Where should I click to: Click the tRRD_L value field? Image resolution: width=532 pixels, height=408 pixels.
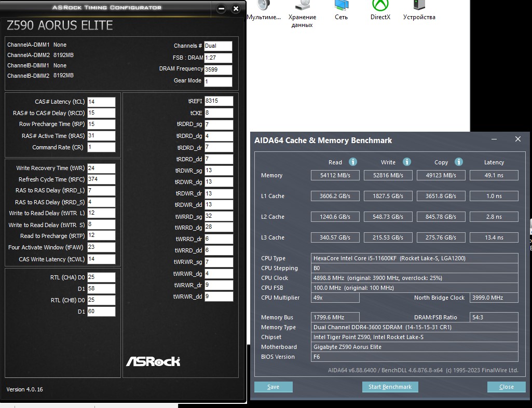(x=101, y=191)
